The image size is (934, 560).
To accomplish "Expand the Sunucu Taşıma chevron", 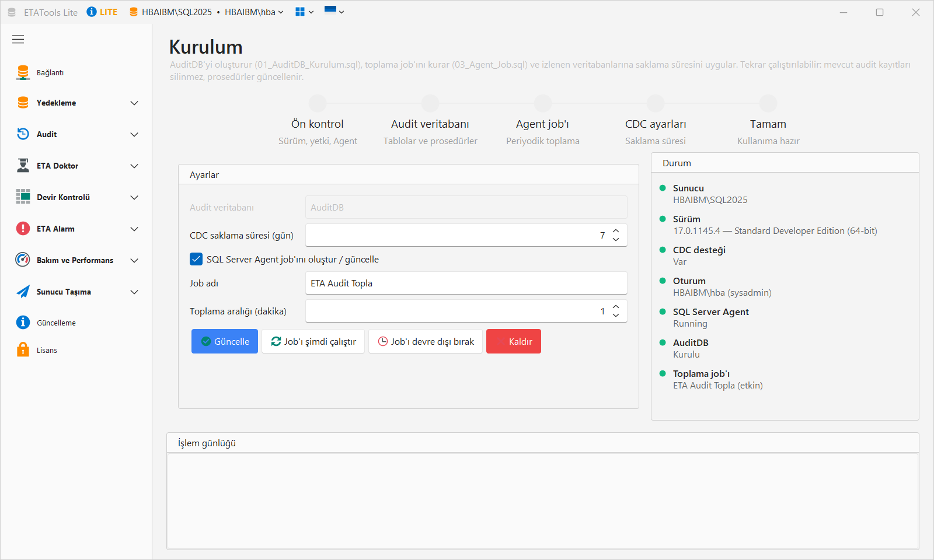I will click(134, 292).
